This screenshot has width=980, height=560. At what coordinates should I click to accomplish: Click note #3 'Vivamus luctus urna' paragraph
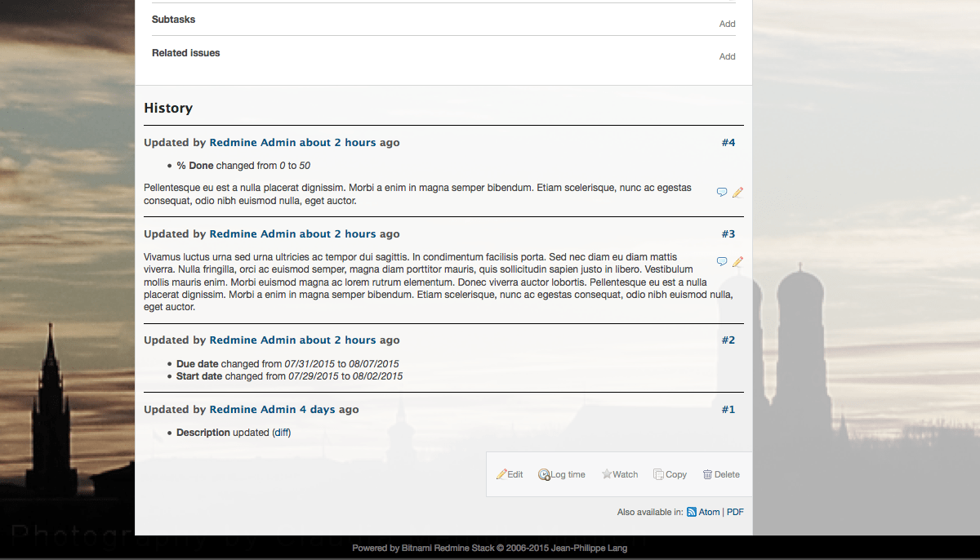click(438, 282)
